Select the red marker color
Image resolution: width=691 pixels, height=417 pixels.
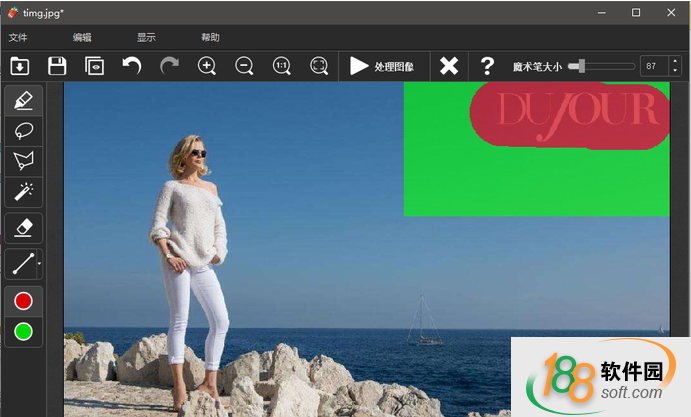24,301
